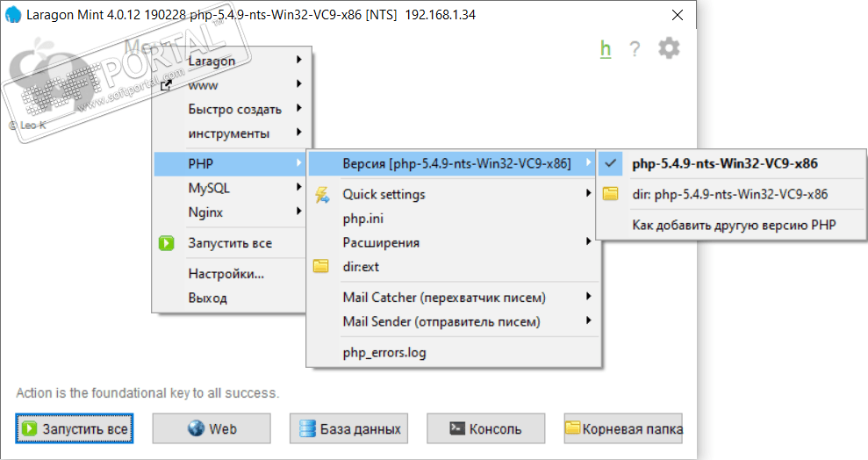Click the Web button
The image size is (868, 460).
[x=212, y=429]
